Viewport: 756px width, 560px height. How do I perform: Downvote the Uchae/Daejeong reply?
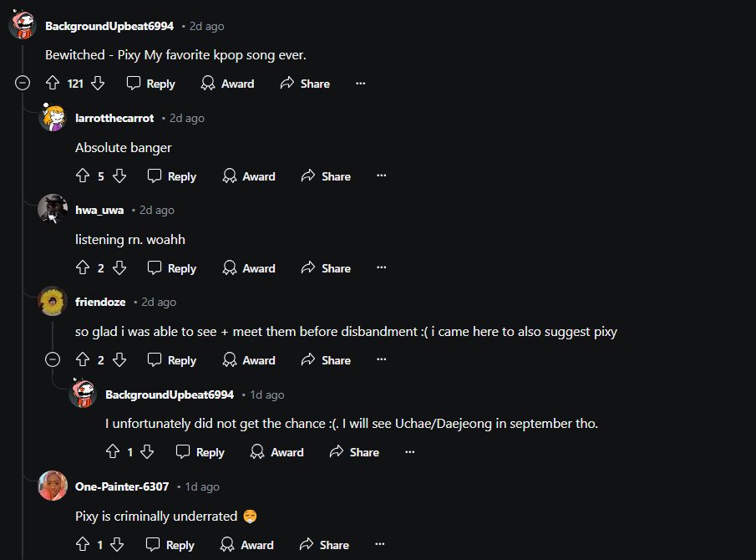tap(148, 452)
